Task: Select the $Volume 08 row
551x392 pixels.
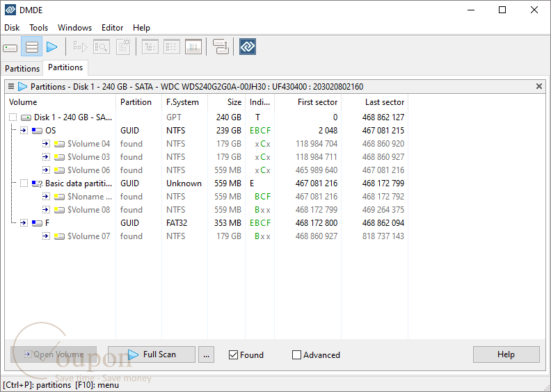Action: point(207,210)
